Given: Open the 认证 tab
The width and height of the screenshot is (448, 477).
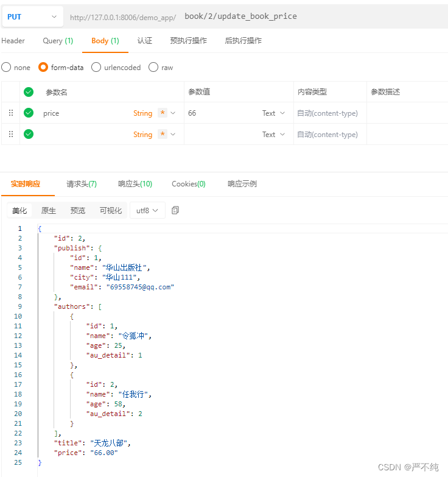Looking at the screenshot, I should pyautogui.click(x=145, y=41).
